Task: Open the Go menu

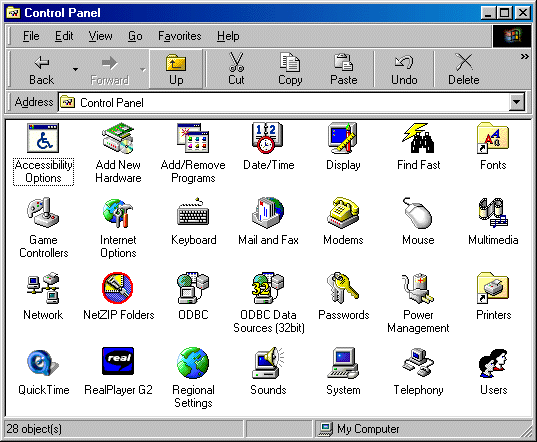Action: coord(135,36)
